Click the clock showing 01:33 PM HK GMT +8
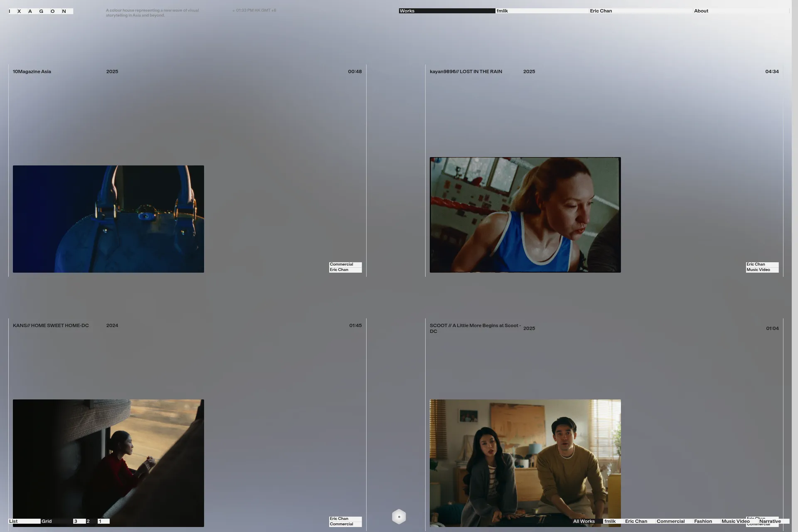798x532 pixels. pyautogui.click(x=254, y=10)
